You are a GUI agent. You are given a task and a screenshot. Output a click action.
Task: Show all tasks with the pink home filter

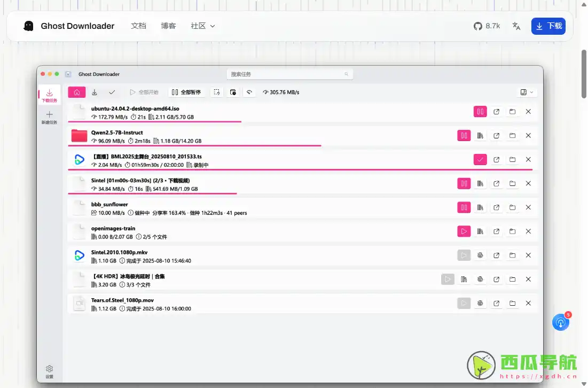click(76, 92)
